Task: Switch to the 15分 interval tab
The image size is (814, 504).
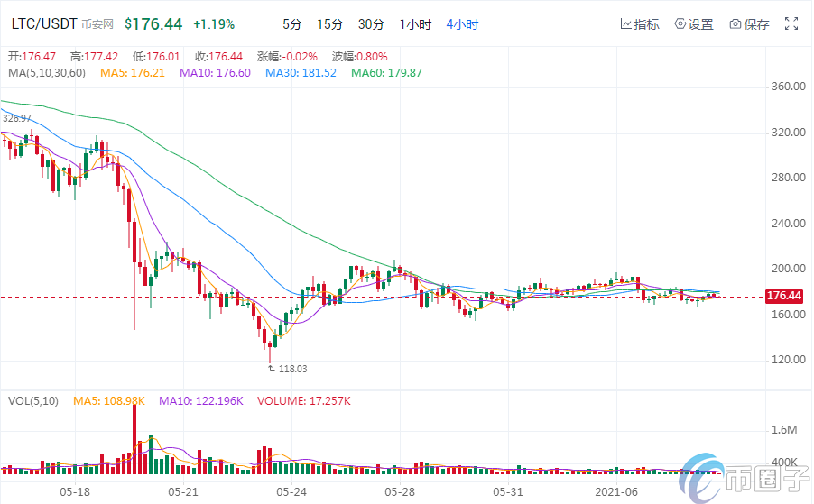Action: pyautogui.click(x=330, y=24)
